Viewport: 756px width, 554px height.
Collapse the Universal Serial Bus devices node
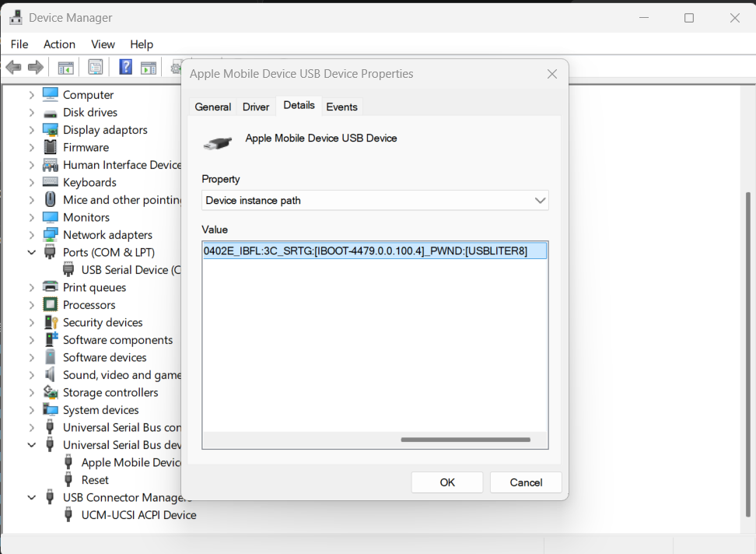coord(32,444)
